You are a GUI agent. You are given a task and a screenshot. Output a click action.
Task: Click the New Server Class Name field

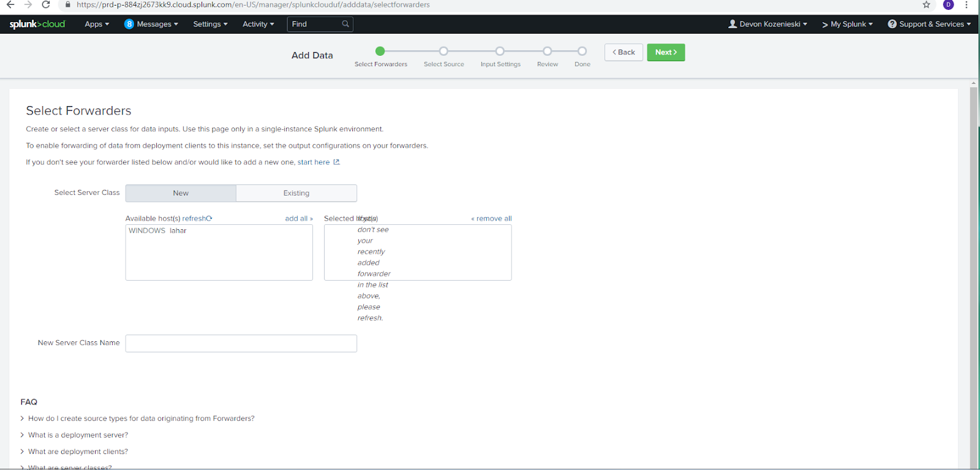[241, 343]
